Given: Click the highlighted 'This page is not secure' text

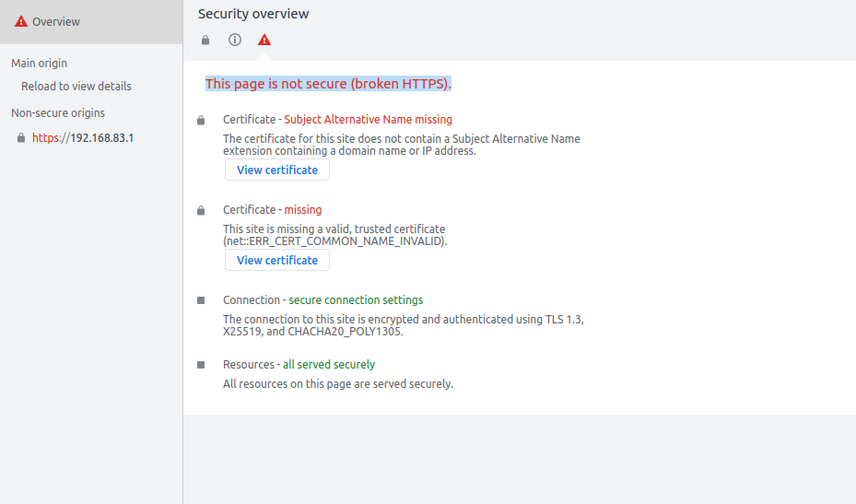Looking at the screenshot, I should 328,84.
